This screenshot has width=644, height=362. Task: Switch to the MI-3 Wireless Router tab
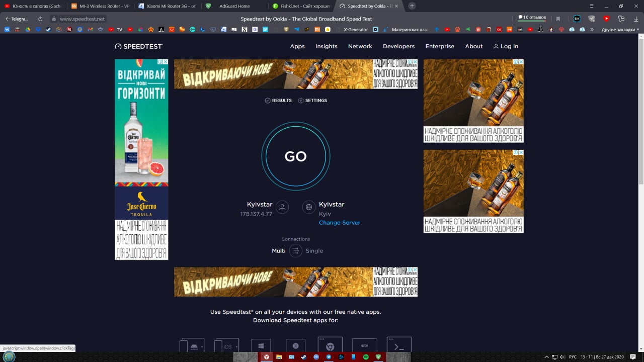(100, 6)
